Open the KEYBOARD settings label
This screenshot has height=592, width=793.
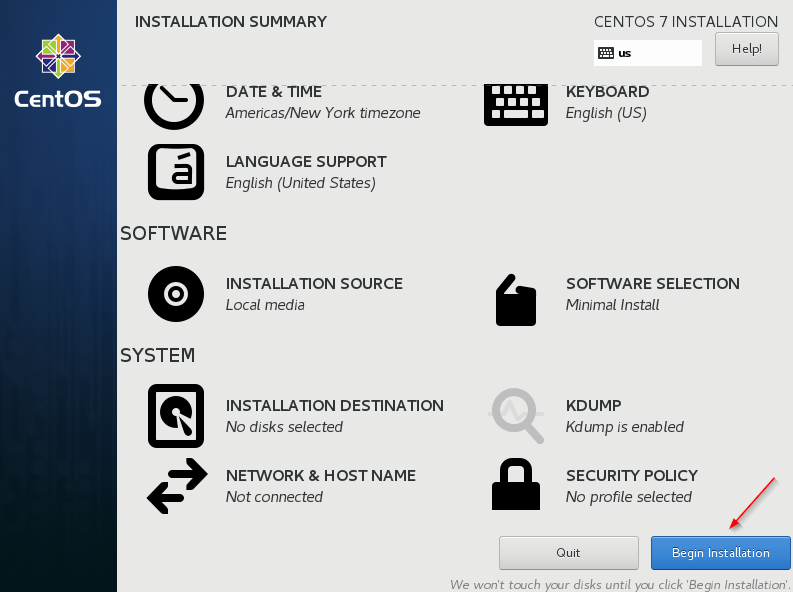[x=607, y=92]
